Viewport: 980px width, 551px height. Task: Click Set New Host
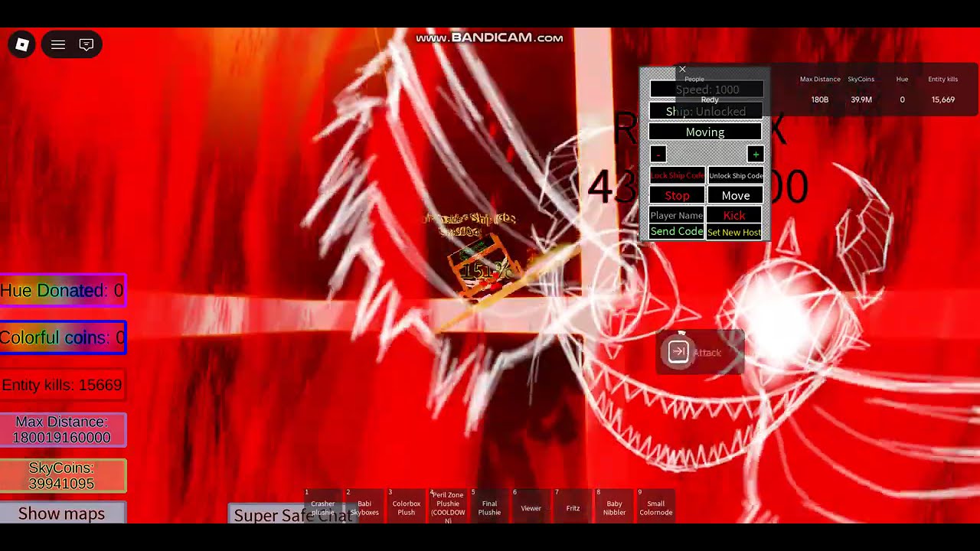point(734,232)
